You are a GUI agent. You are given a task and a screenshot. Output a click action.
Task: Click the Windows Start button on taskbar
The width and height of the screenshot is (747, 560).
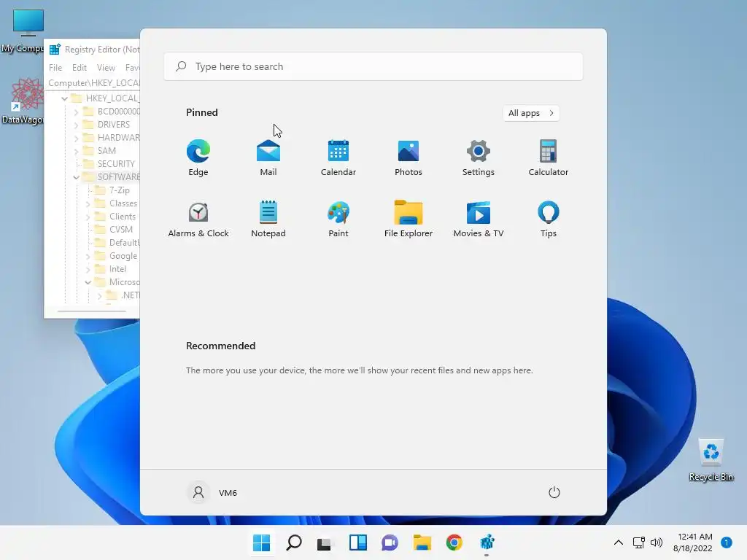262,542
